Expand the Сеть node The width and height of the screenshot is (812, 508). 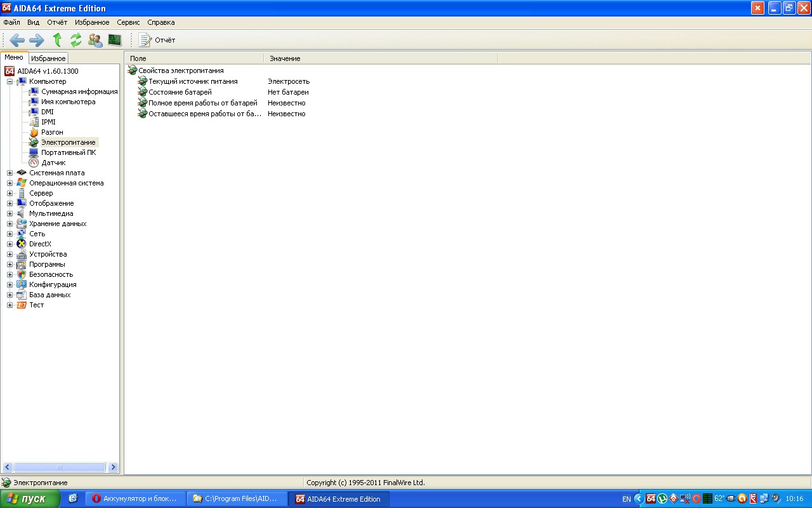[x=10, y=234]
